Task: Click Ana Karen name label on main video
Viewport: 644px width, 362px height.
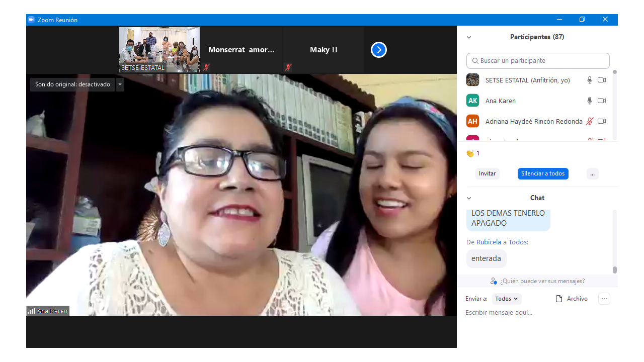Action: pos(52,311)
